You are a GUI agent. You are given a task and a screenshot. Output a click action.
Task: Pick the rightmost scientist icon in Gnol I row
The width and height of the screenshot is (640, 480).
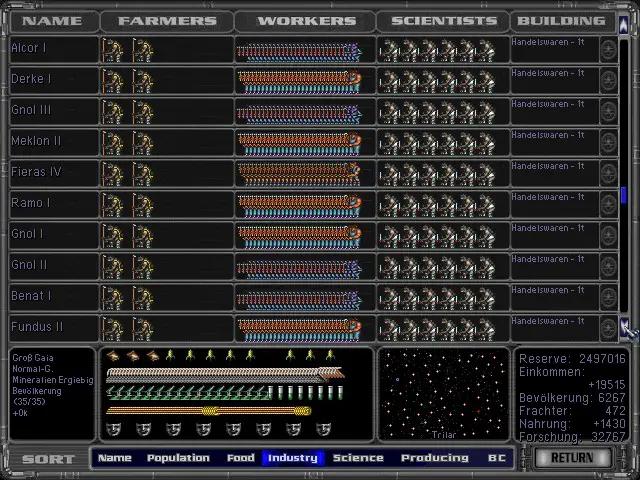point(486,236)
